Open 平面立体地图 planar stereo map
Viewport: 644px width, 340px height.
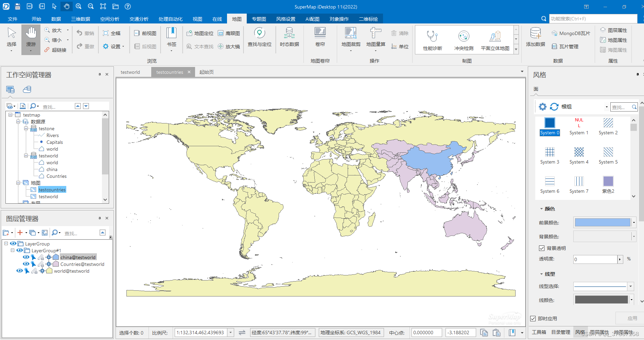click(x=495, y=40)
